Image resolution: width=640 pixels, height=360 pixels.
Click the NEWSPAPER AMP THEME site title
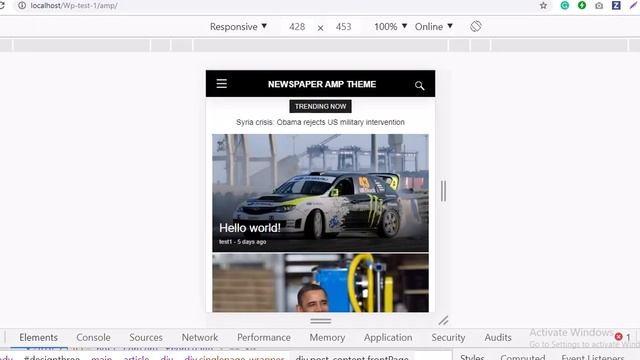point(322,84)
